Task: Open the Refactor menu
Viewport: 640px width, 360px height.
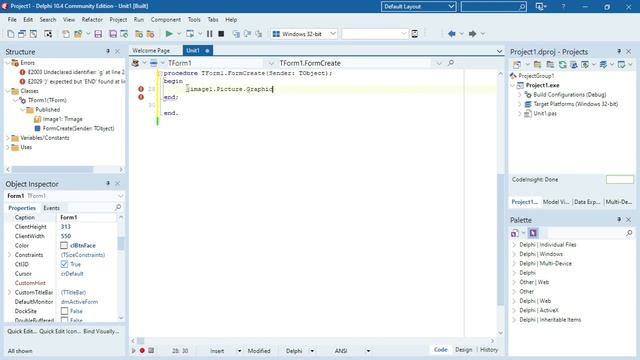Action: (x=92, y=20)
